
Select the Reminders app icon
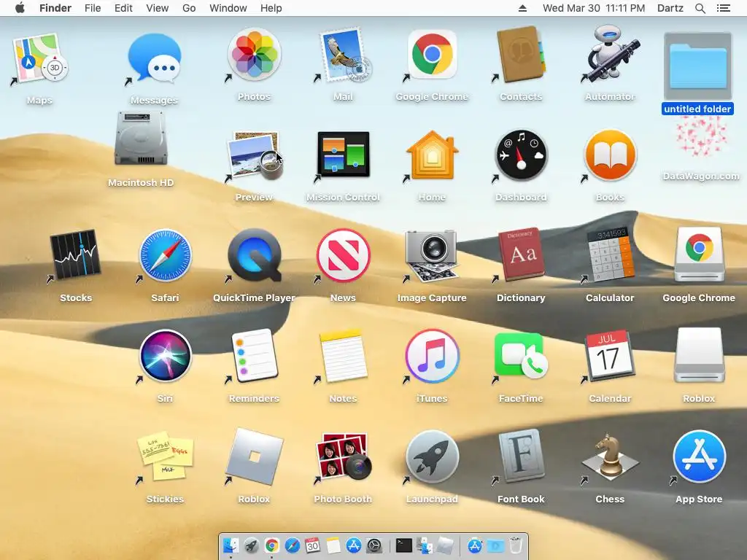pyautogui.click(x=254, y=356)
